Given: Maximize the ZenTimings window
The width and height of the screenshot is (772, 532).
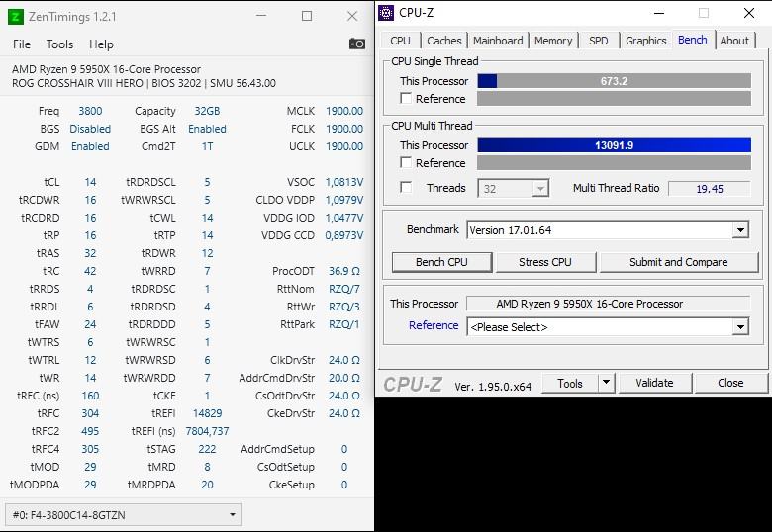Looking at the screenshot, I should (x=307, y=16).
